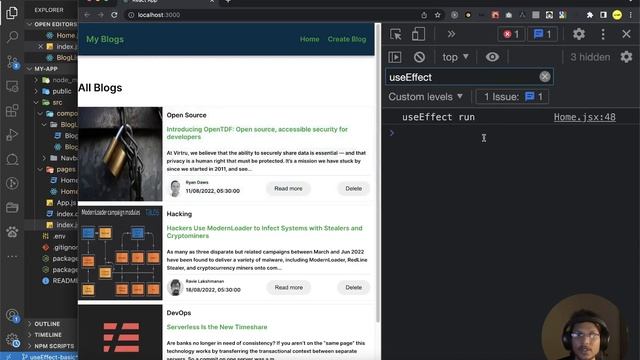Open DevTools customize three-dot menu
The height and width of the screenshot is (360, 640).
pos(603,34)
